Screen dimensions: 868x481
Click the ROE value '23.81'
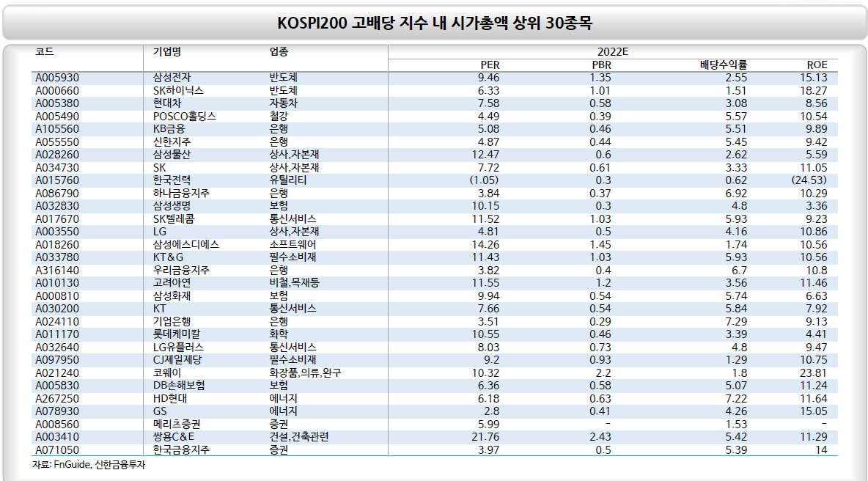pyautogui.click(x=814, y=373)
